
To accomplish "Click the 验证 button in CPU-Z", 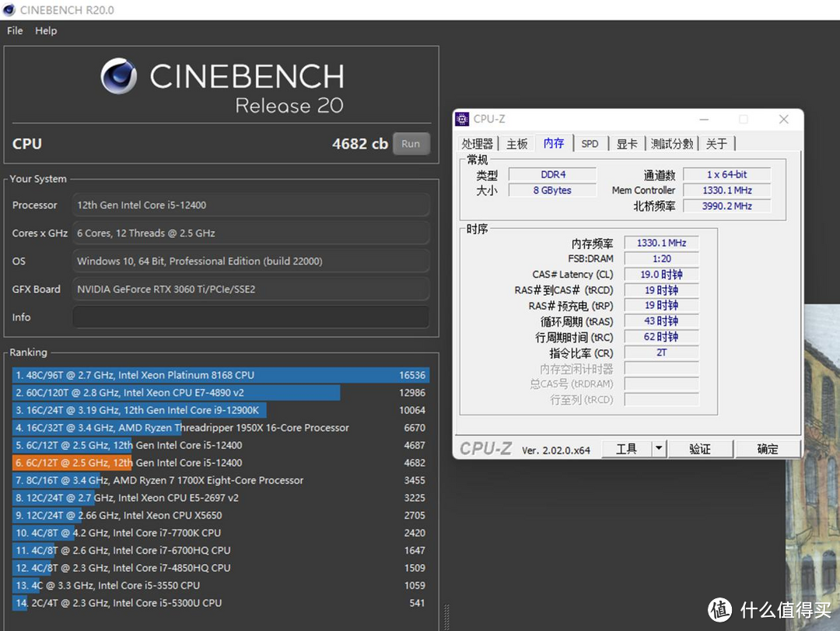I will click(x=700, y=449).
